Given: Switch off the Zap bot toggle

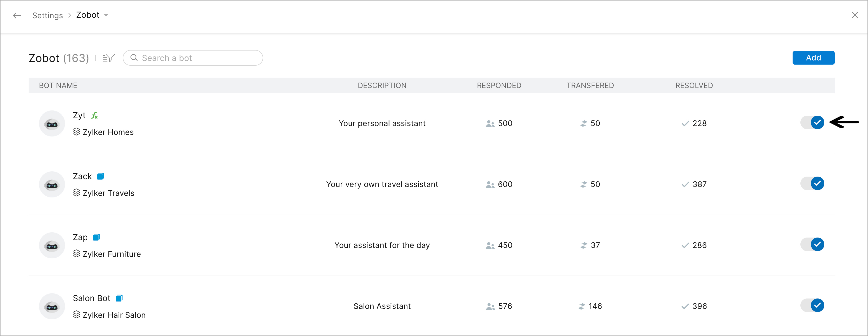Looking at the screenshot, I should tap(812, 245).
